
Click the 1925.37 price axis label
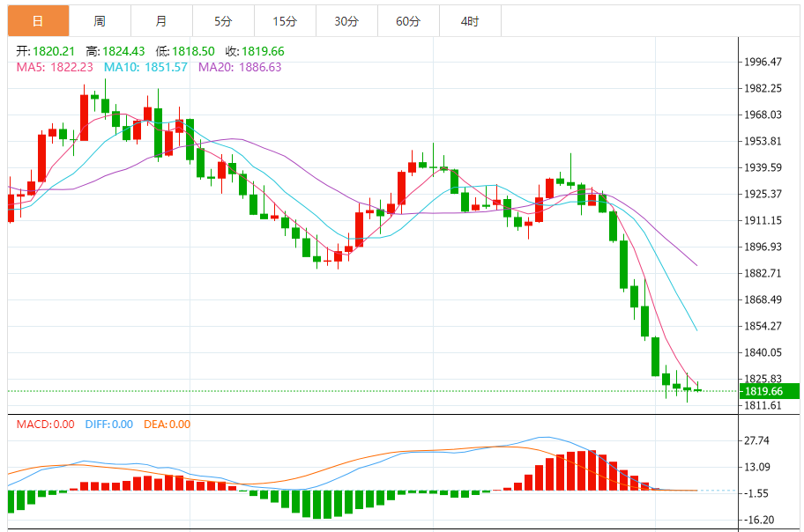click(x=763, y=194)
